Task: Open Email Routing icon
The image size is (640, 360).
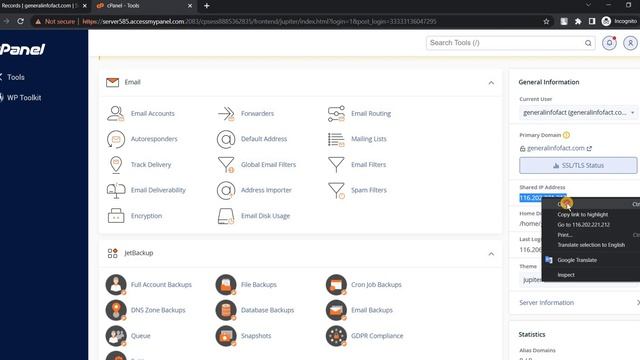Action: pyautogui.click(x=336, y=113)
